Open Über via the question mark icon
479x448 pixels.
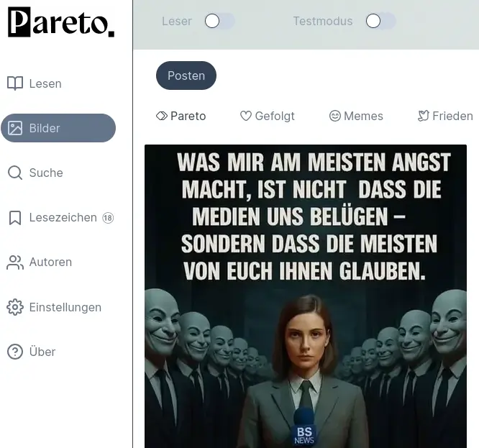click(15, 352)
